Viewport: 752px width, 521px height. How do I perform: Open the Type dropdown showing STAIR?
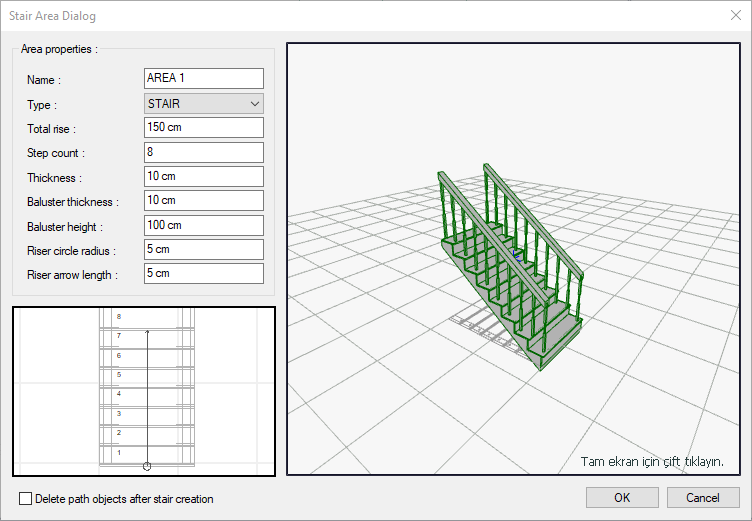tap(204, 103)
